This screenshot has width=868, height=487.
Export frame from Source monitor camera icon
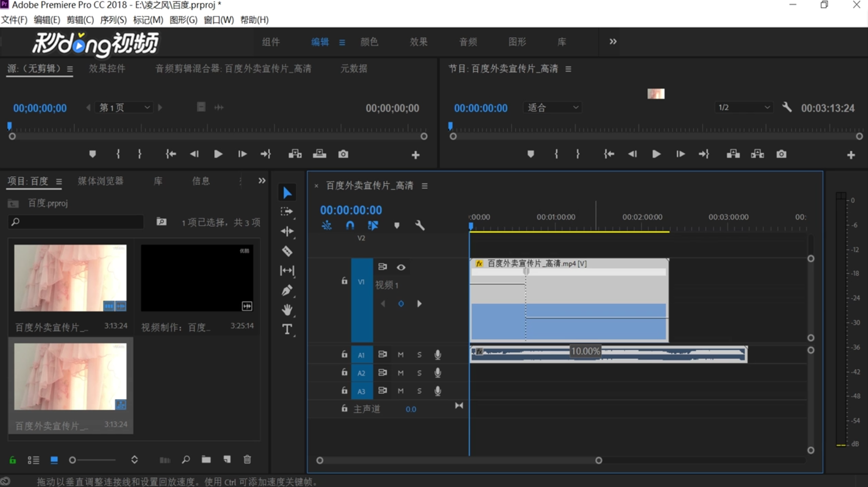click(x=343, y=154)
